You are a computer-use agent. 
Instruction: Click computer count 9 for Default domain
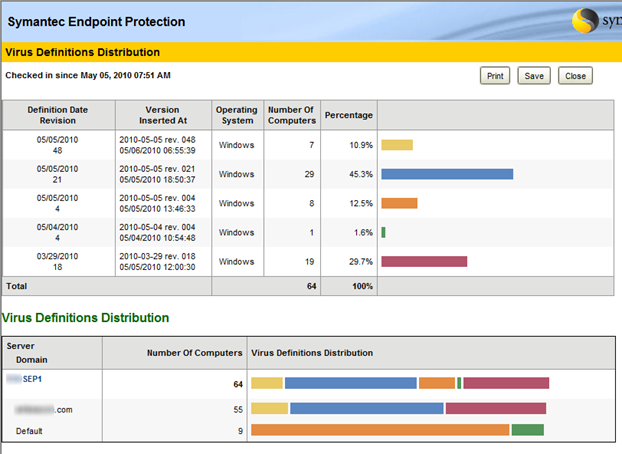tap(240, 431)
